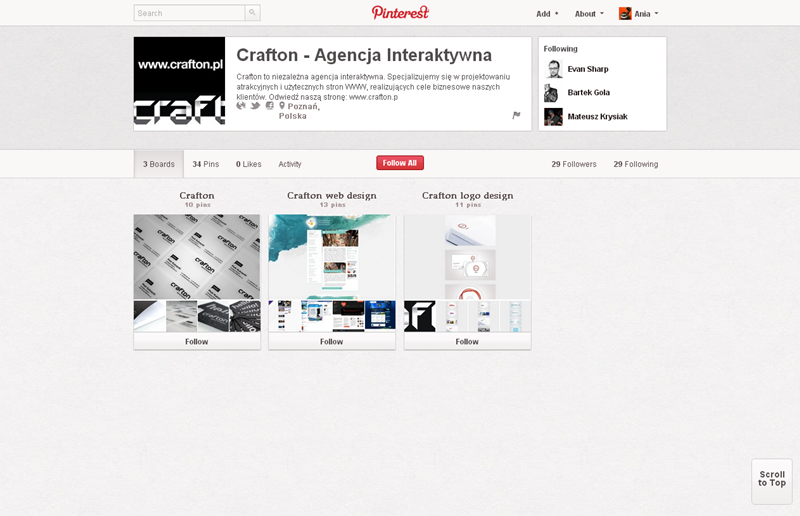800x516 pixels.
Task: Click inside the Search input field
Action: point(189,13)
